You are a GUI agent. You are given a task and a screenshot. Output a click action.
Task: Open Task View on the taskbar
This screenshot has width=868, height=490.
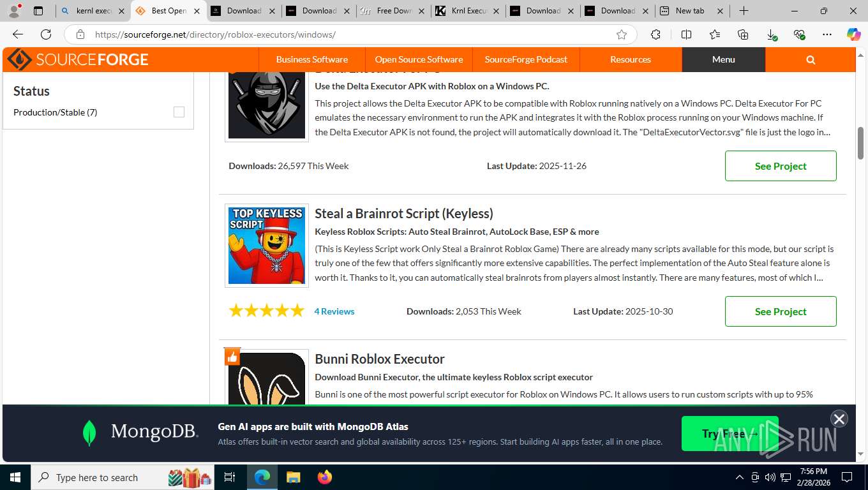pos(230,477)
